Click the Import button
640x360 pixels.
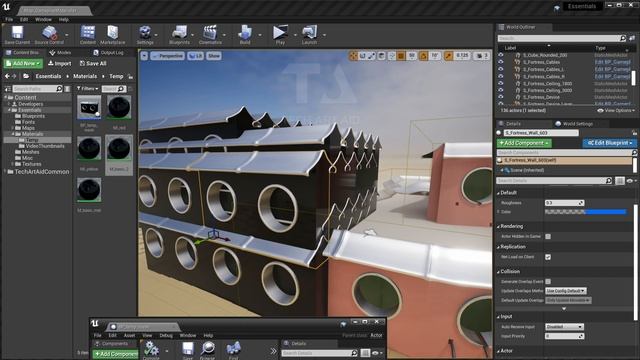tap(60, 64)
